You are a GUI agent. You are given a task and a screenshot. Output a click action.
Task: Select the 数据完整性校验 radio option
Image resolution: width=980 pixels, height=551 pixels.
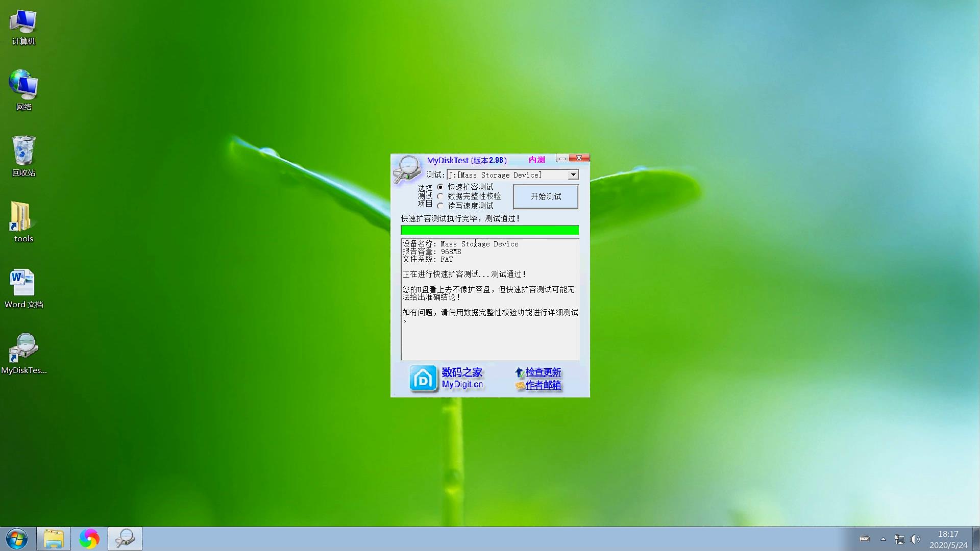point(440,196)
